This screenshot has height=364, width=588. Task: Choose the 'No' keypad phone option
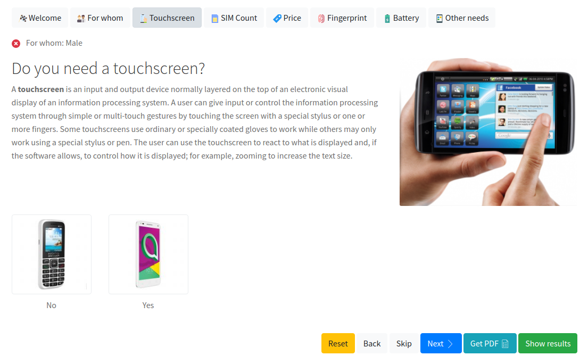(52, 254)
